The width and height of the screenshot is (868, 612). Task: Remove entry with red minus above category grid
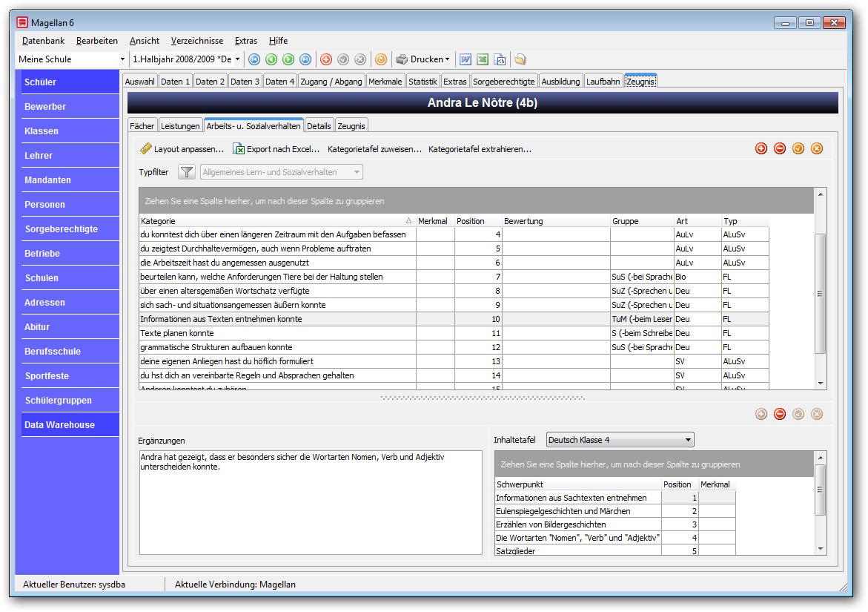(780, 148)
